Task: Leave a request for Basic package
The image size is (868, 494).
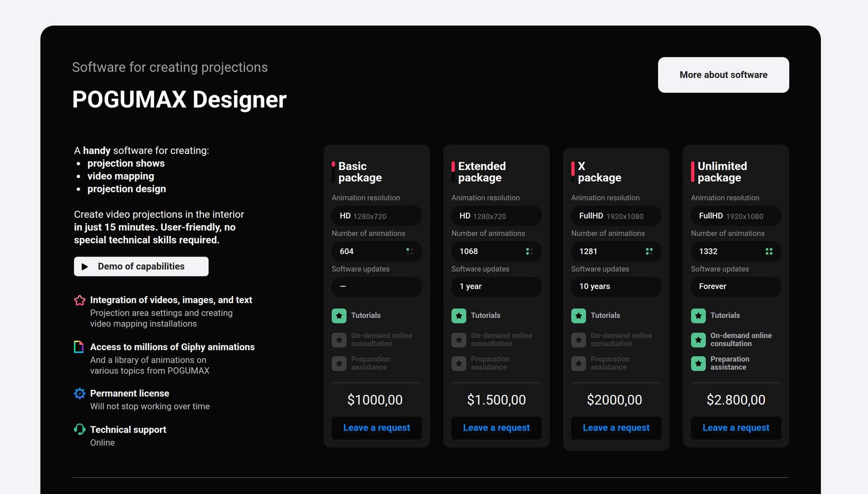Action: click(376, 428)
